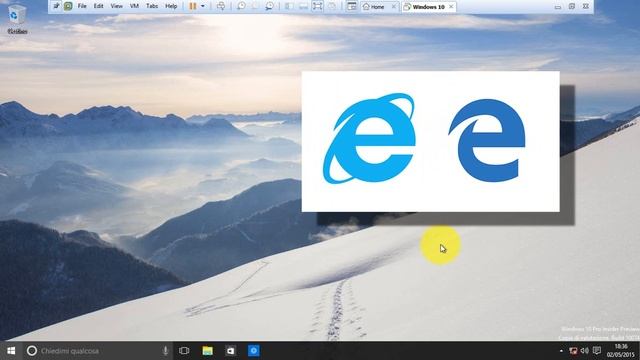Open the Edit menu
Screen dimensions: 640x360
(98, 6)
